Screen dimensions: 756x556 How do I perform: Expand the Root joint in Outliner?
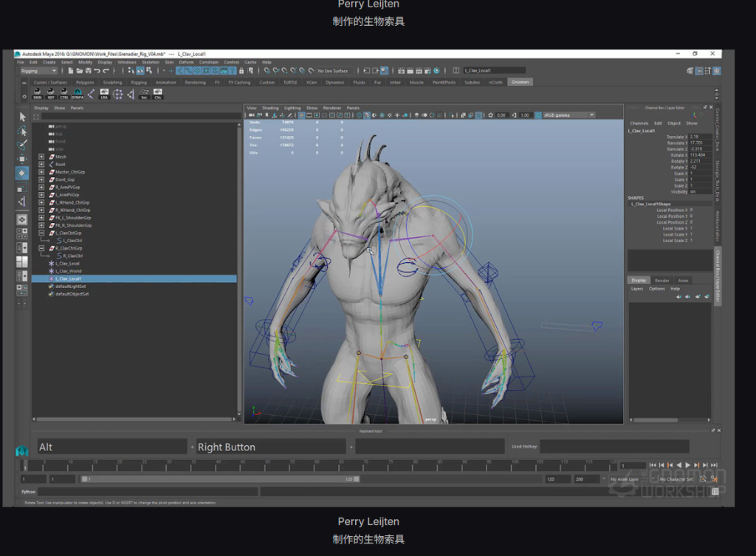click(x=41, y=165)
